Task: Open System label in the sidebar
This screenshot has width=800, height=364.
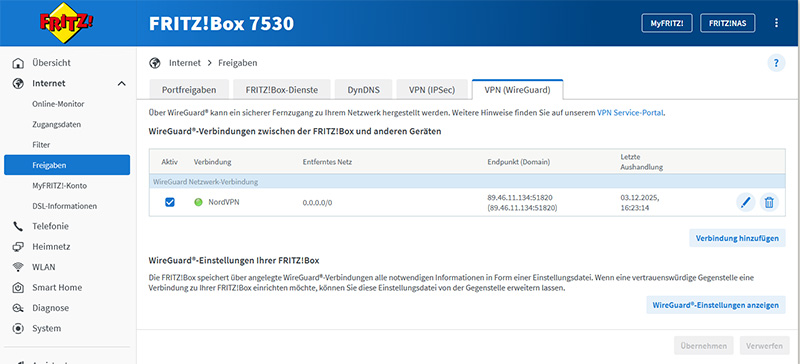Action: (46, 328)
